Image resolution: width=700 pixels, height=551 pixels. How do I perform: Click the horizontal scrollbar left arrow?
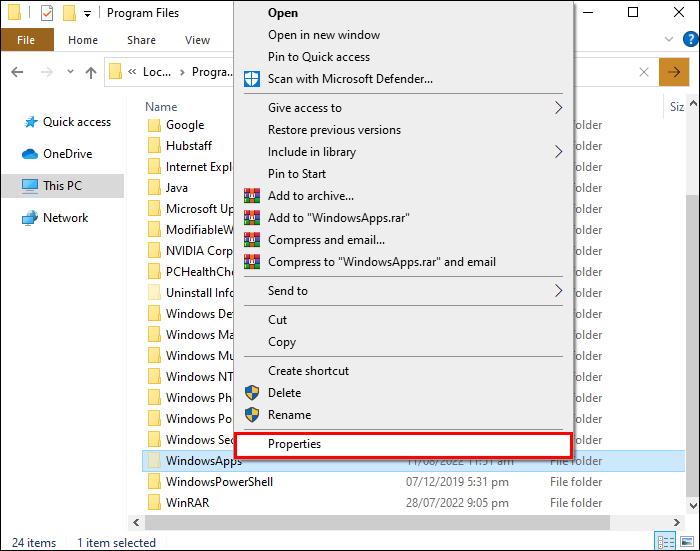point(136,522)
